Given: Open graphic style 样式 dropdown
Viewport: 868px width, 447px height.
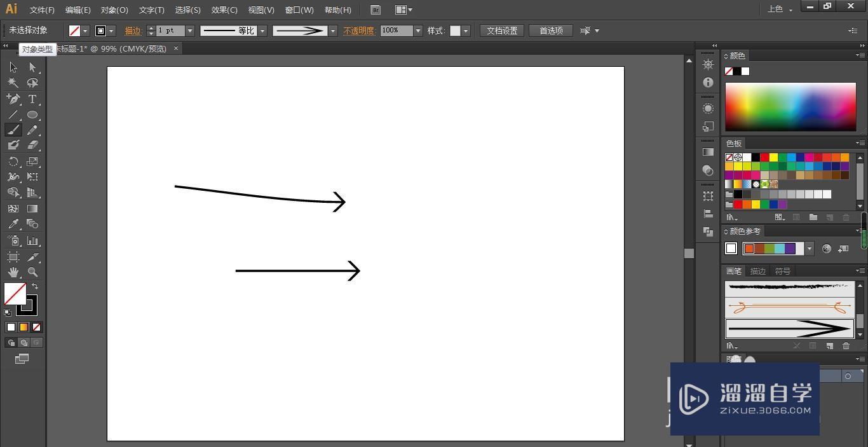Looking at the screenshot, I should click(466, 31).
